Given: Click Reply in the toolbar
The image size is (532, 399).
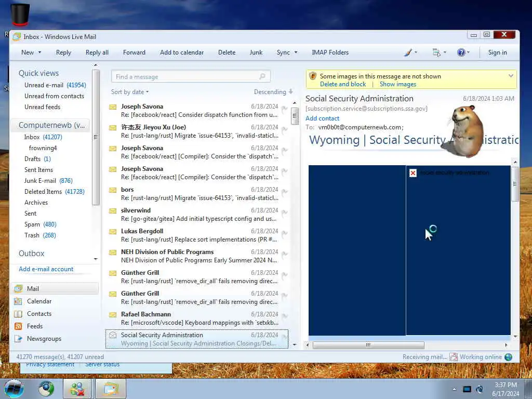Looking at the screenshot, I should tap(63, 52).
